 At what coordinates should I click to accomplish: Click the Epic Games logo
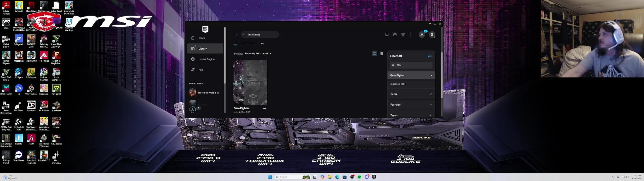tap(205, 29)
